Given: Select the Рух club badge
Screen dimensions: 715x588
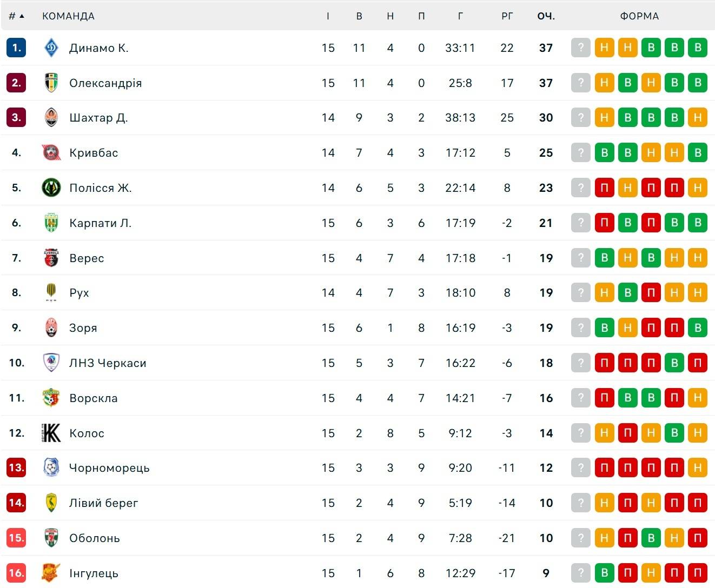Looking at the screenshot, I should (x=51, y=292).
